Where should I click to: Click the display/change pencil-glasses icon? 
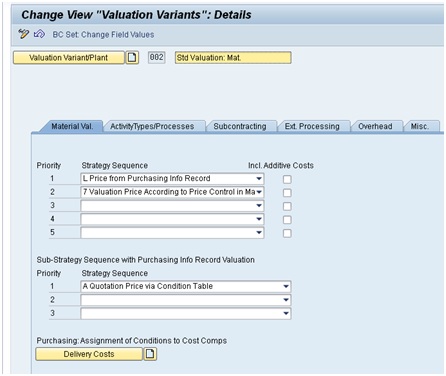click(x=24, y=34)
